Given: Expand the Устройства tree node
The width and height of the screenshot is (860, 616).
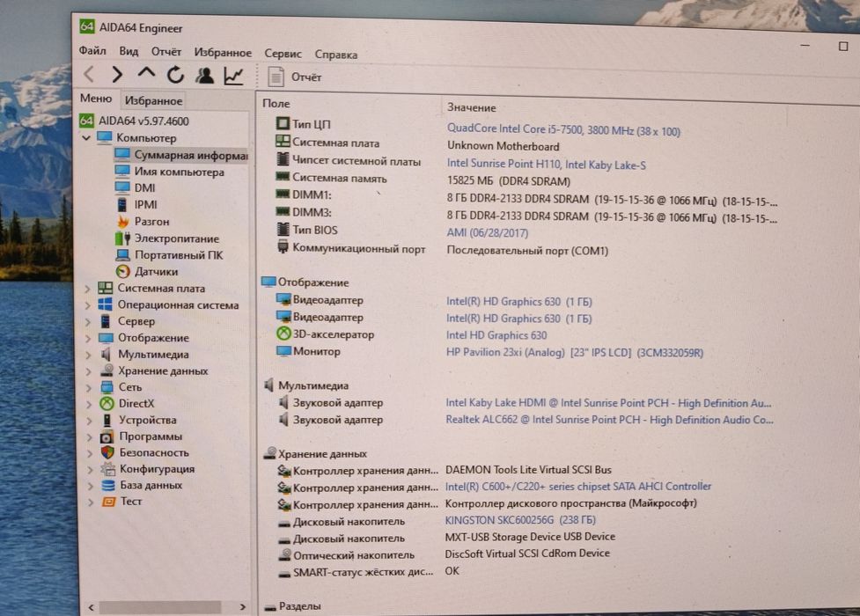Looking at the screenshot, I should click(x=89, y=420).
